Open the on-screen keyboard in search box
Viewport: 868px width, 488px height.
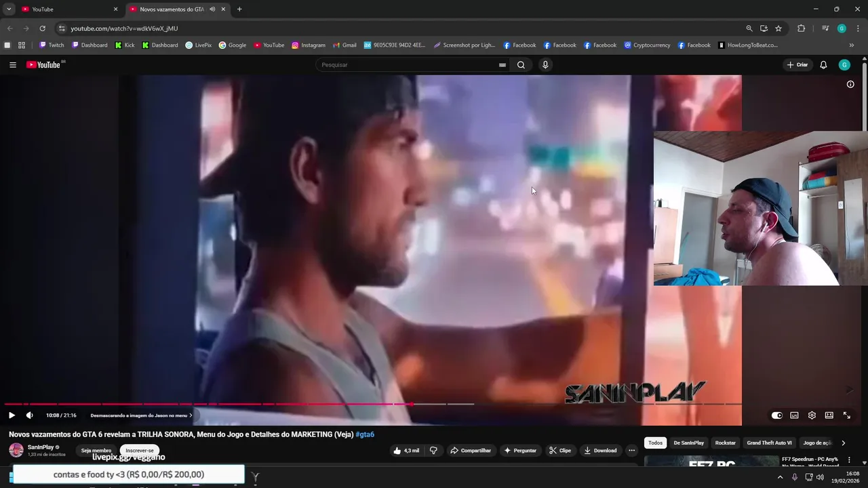tap(502, 65)
